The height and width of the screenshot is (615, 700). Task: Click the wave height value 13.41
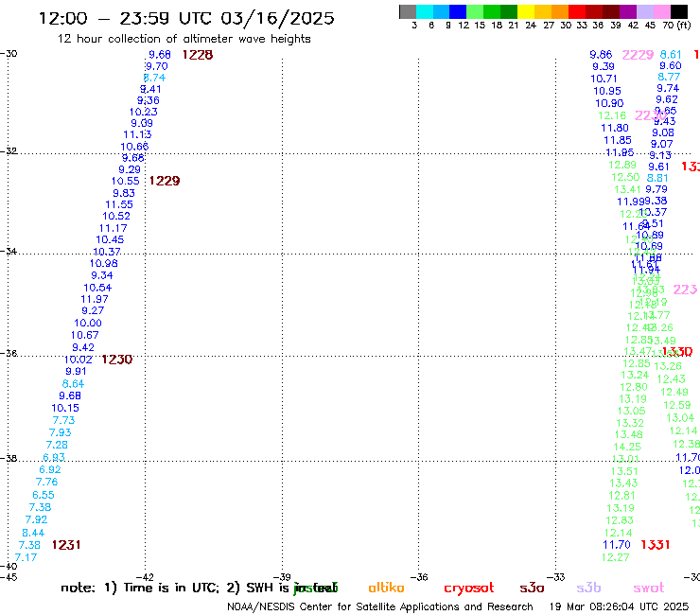click(x=628, y=189)
